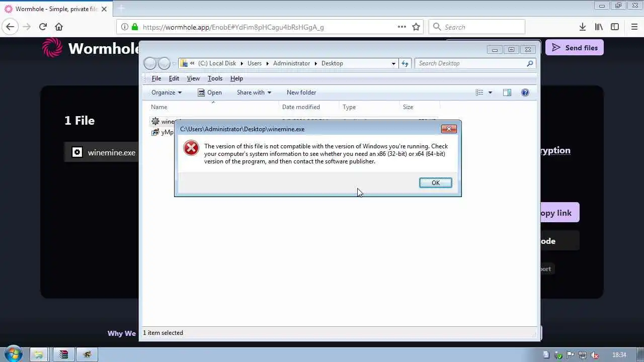
Task: Expand the Share with dropdown
Action: (x=254, y=93)
